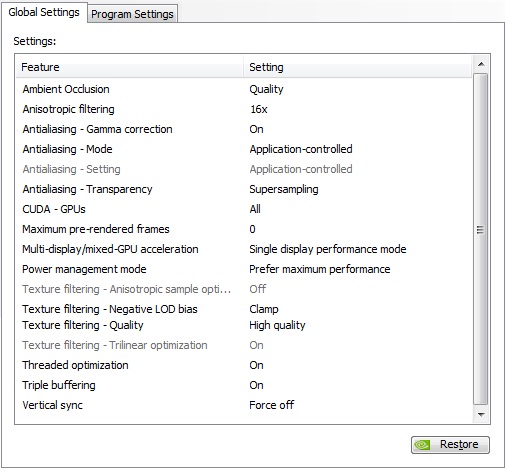
Task: Select Maximum pre-rendered frames feature
Action: [x=96, y=229]
